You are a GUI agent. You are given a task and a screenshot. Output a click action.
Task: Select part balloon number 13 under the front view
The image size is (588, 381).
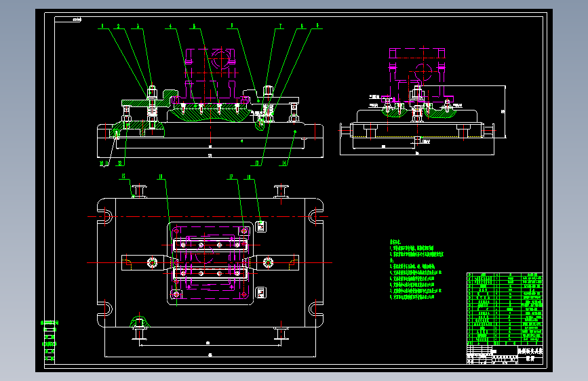pyautogui.click(x=257, y=163)
